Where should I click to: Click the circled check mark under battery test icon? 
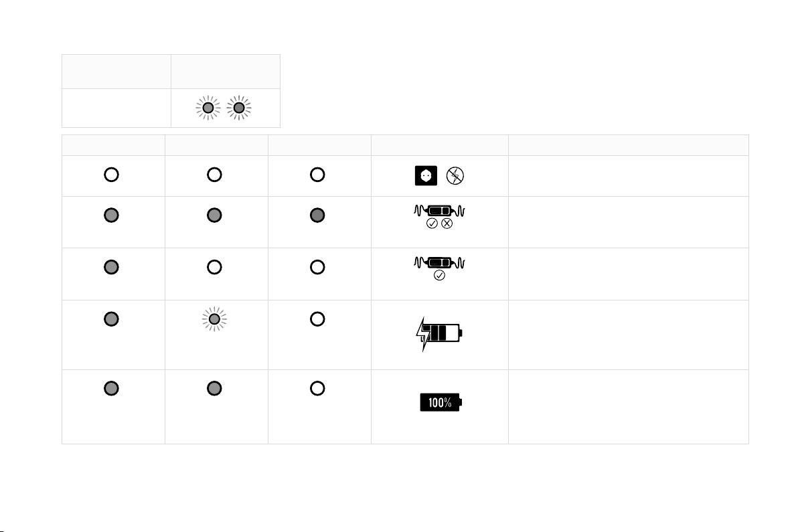(432, 224)
